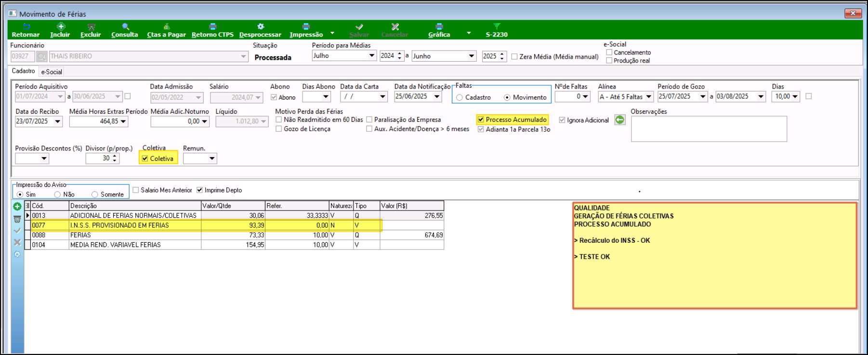Open the Período de Gozo end-date dropdown
This screenshot has width=868, height=355.
click(x=761, y=97)
